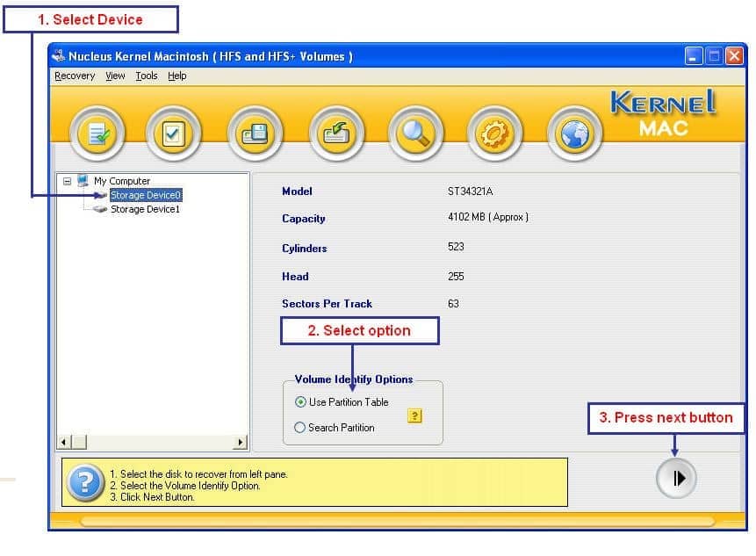Click the horizontal scrollbar thumb in tree pane
The image size is (756, 556).
pyautogui.click(x=80, y=442)
